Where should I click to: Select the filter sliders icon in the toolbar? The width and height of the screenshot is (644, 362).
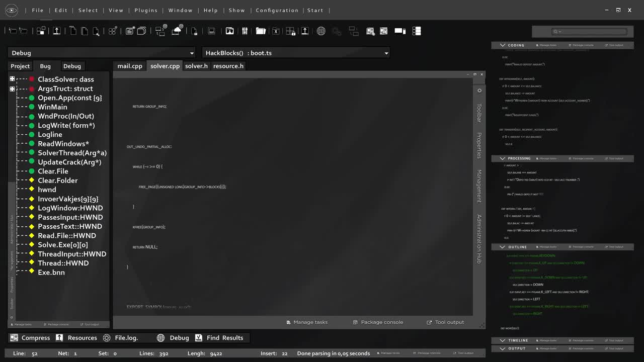click(245, 31)
